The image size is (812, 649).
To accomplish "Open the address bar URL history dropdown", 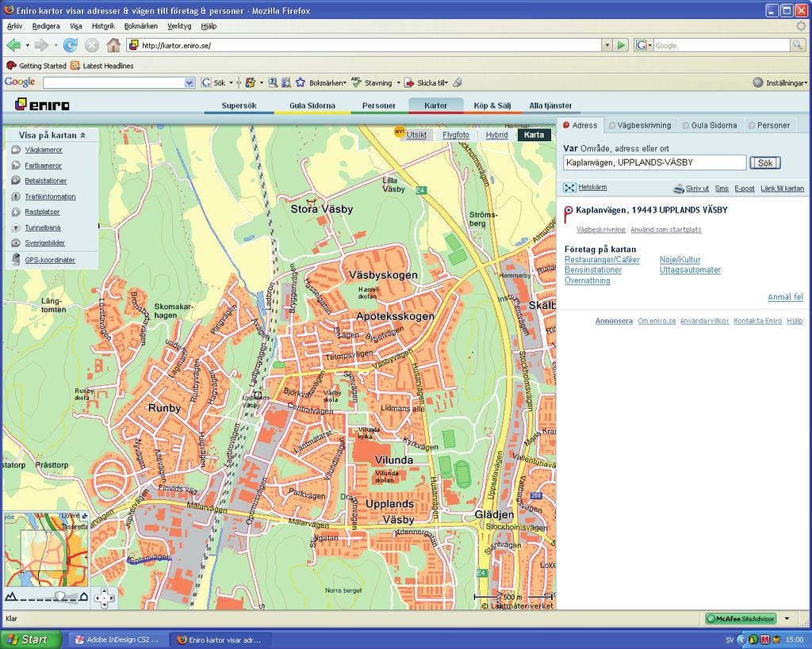I will (607, 45).
